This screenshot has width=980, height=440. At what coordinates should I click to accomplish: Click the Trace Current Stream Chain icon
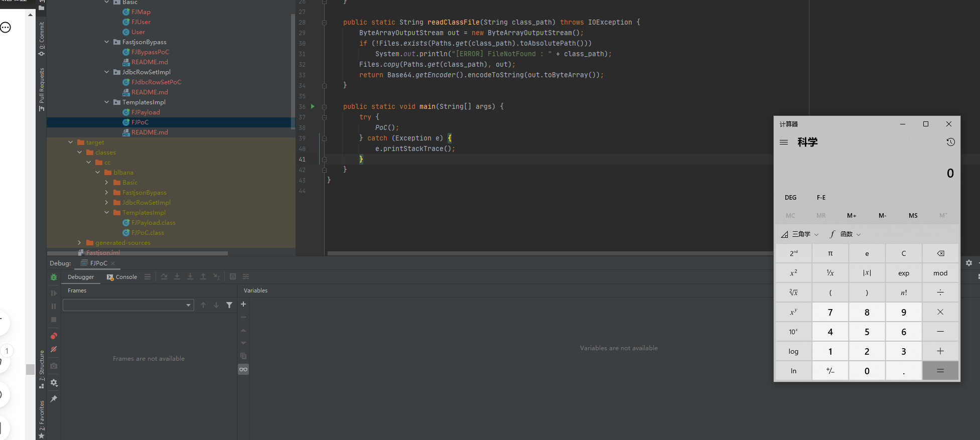click(x=246, y=276)
